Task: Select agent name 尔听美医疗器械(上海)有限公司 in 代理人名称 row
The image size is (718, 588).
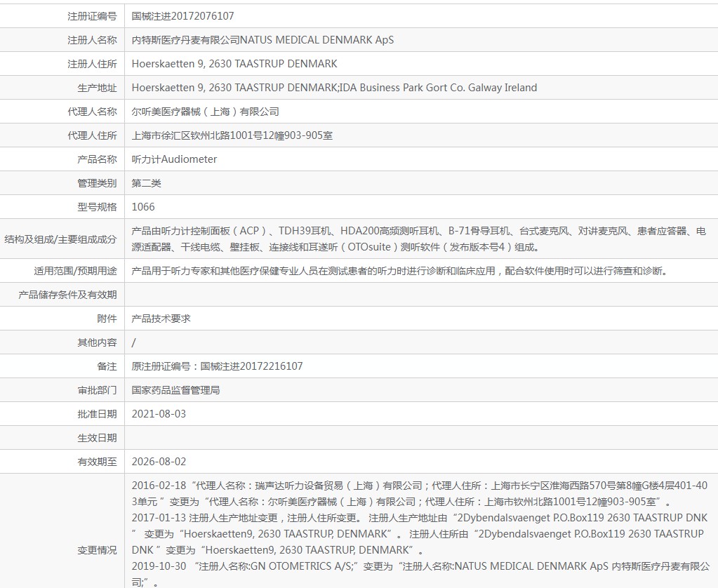Action: (205, 112)
